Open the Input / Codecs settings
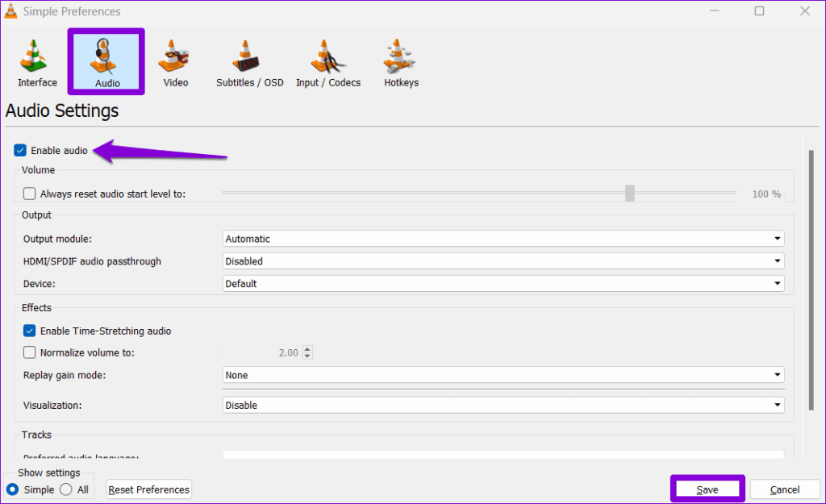 tap(327, 60)
